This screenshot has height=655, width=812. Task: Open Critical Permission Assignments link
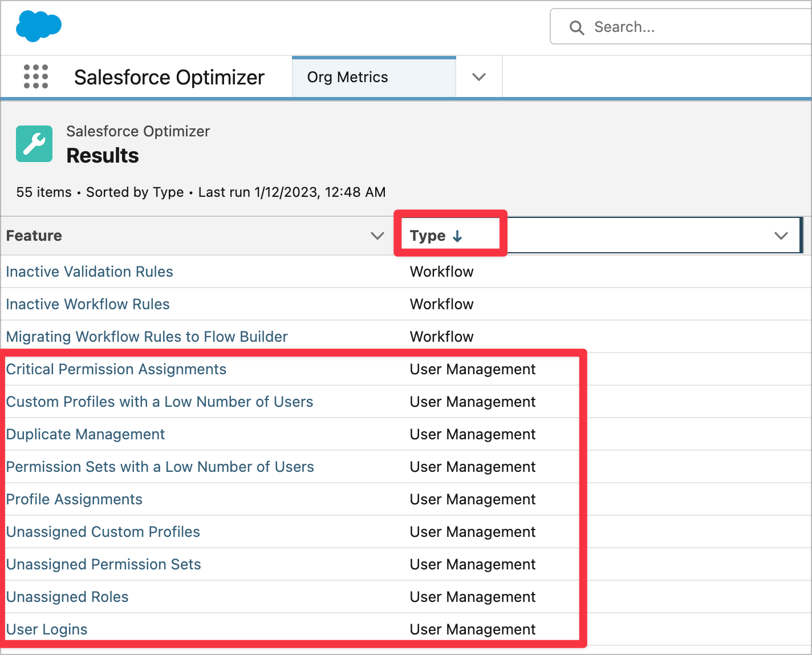tap(116, 369)
